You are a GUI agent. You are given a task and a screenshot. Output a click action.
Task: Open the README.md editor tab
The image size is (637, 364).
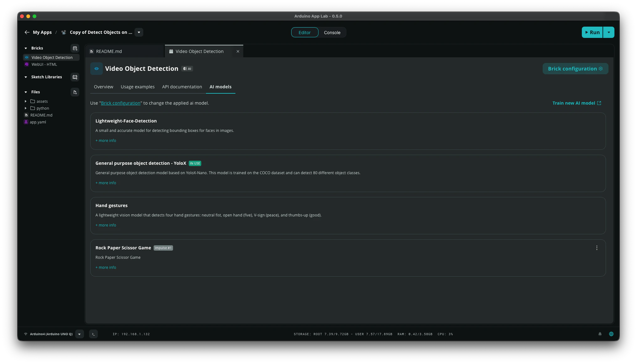pos(109,51)
